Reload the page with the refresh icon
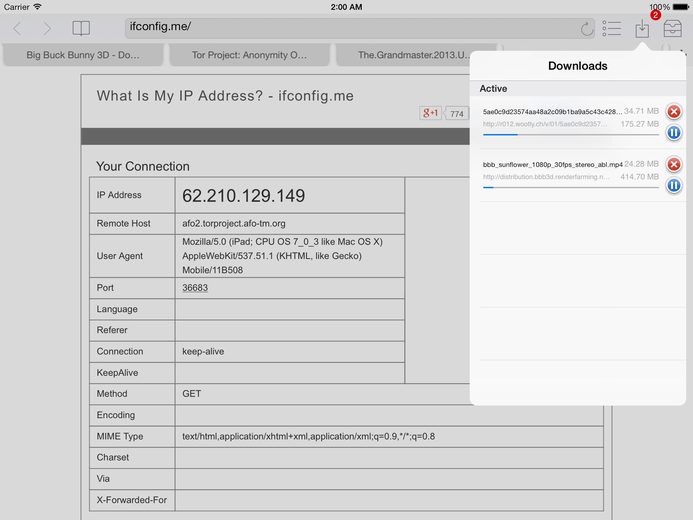693x520 pixels. tap(586, 29)
